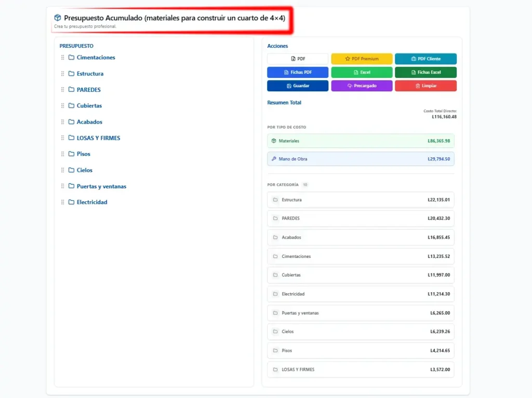Click the folder icon next to Estructura
Image resolution: width=532 pixels, height=398 pixels.
(72, 74)
